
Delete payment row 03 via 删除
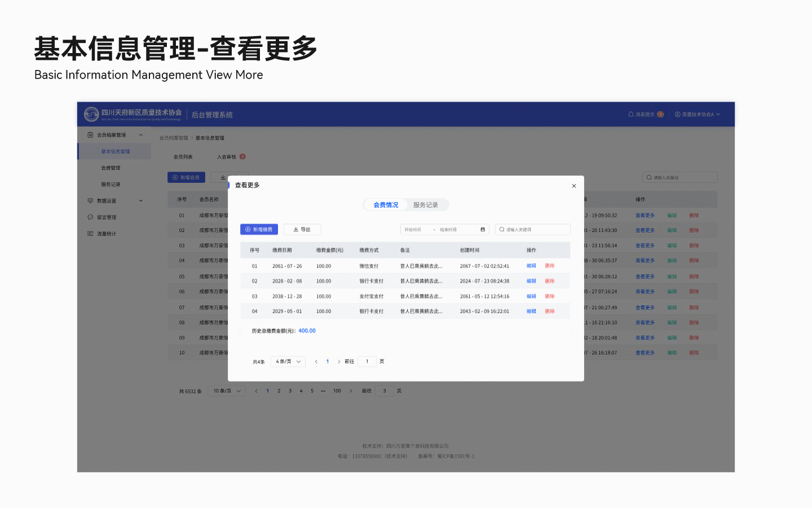tap(550, 296)
